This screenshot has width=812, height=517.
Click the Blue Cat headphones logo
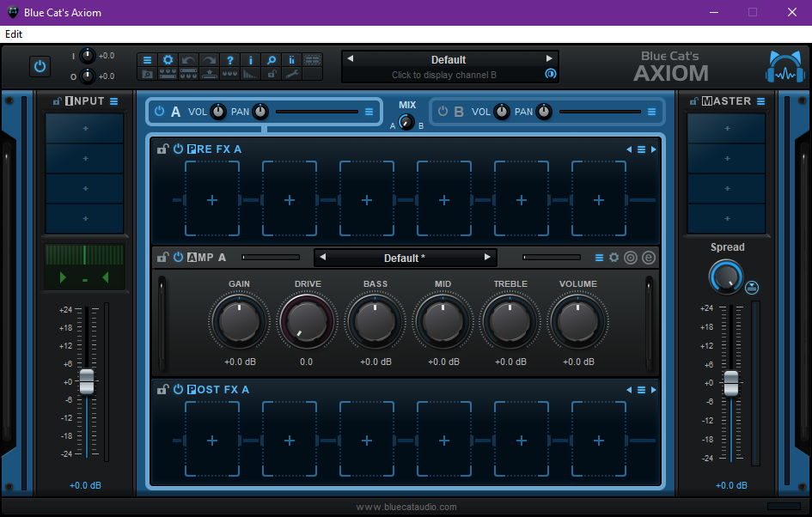click(785, 67)
